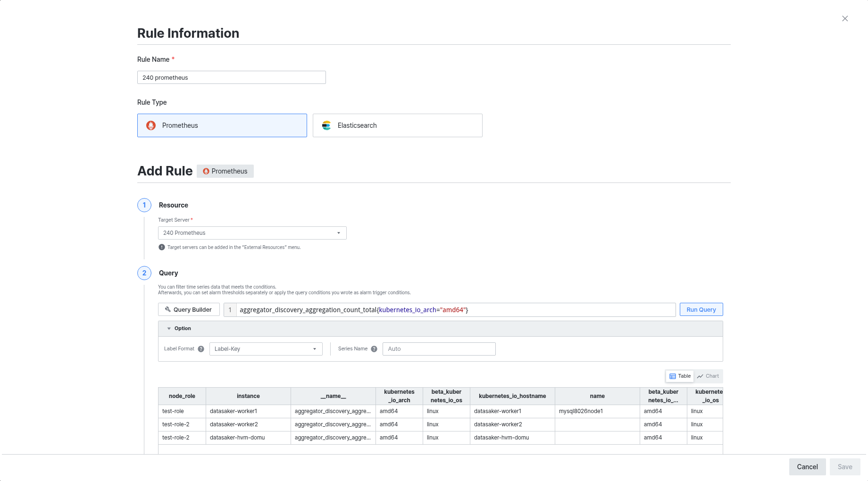Click the Series Name Auto field
Viewport: 868px width, 481px height.
[439, 349]
